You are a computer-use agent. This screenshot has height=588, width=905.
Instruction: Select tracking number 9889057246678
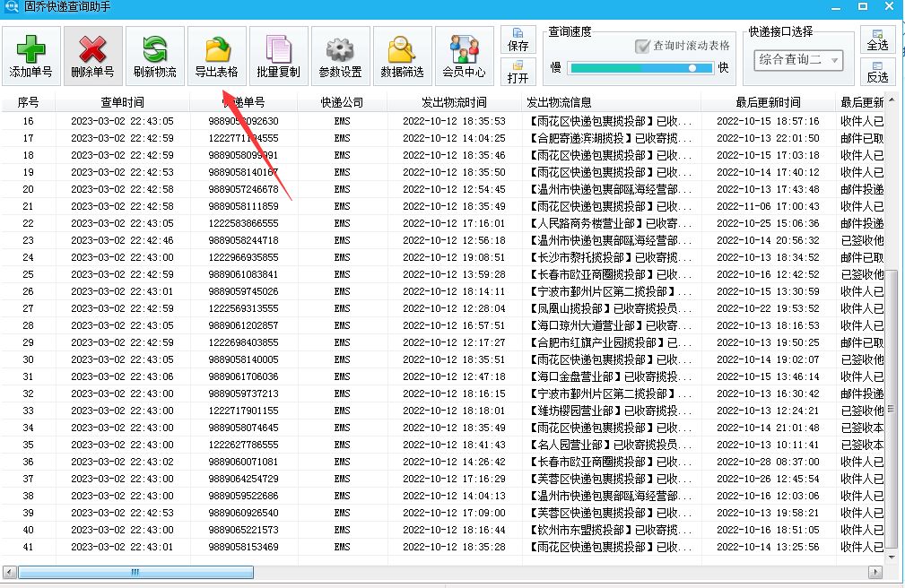(243, 189)
